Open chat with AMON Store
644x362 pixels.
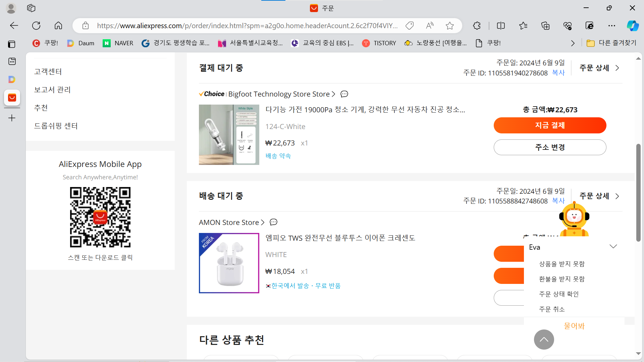click(274, 222)
